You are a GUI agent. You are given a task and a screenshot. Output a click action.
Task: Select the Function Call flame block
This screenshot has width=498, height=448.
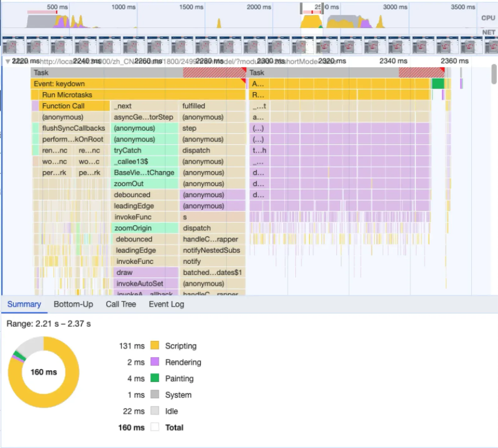pos(74,106)
